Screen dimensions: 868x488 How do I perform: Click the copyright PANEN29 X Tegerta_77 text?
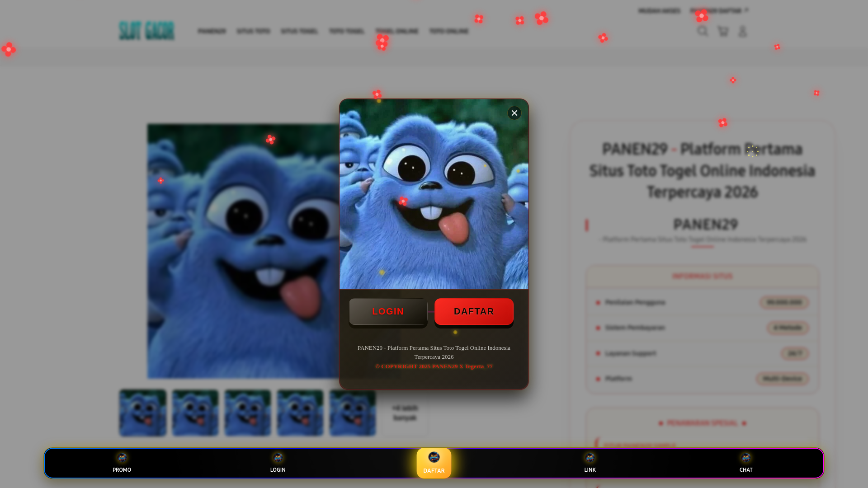434,366
